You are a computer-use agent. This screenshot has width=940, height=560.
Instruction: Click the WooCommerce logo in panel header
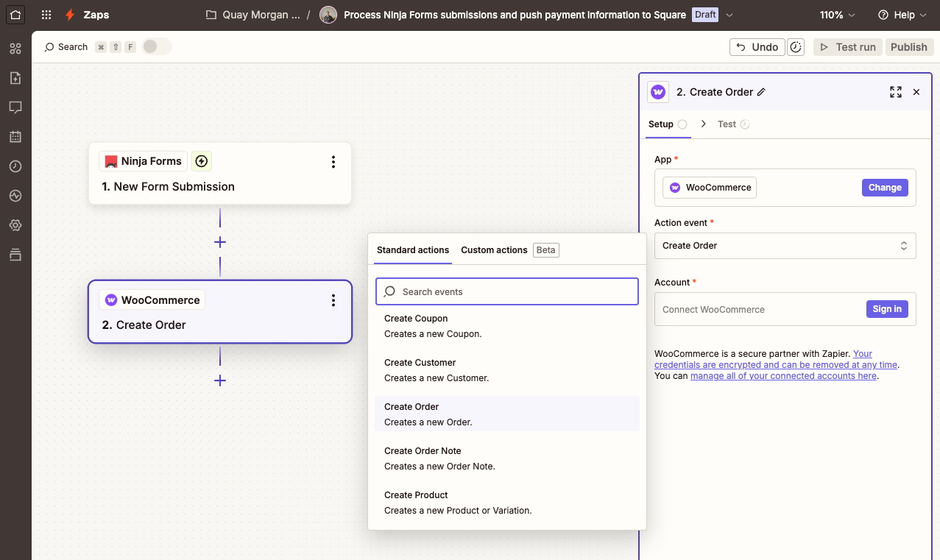click(658, 92)
